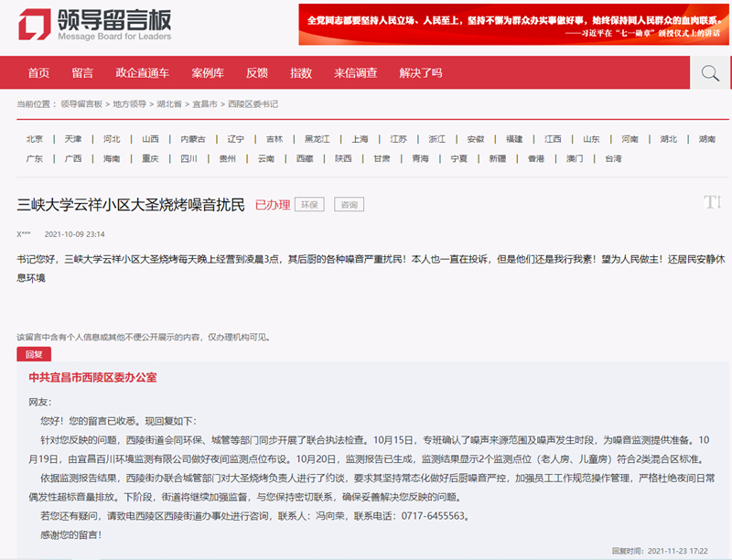
Task: Select 案例库 from the navigation bar
Action: pos(208,73)
